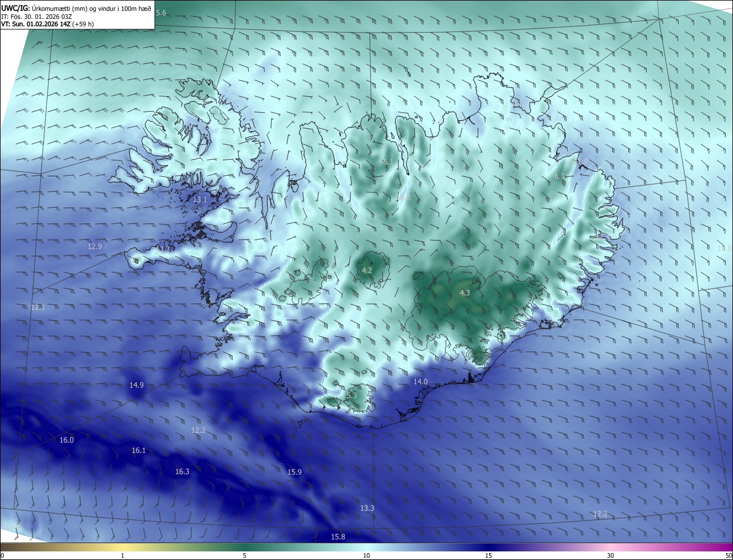Click the '15.9' value south of Iceland
733x560 pixels.
(294, 472)
